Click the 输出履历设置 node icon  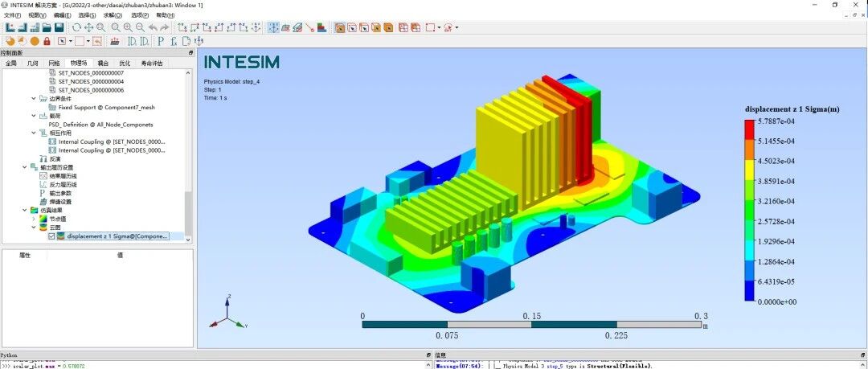pyautogui.click(x=35, y=167)
